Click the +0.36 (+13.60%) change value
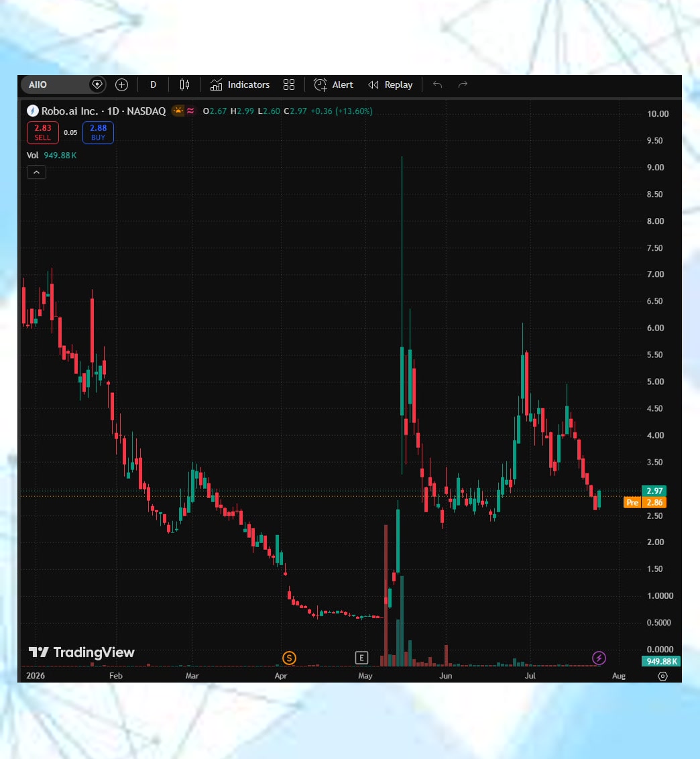Image resolution: width=700 pixels, height=759 pixels. pyautogui.click(x=341, y=111)
